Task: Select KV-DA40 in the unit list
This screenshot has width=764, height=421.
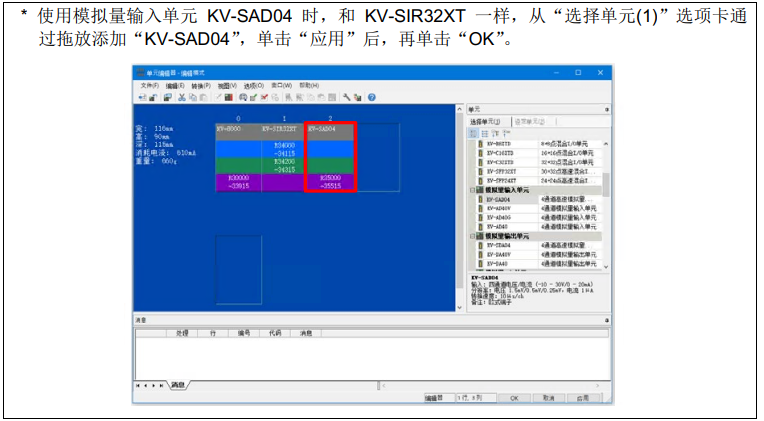Action: pos(497,264)
